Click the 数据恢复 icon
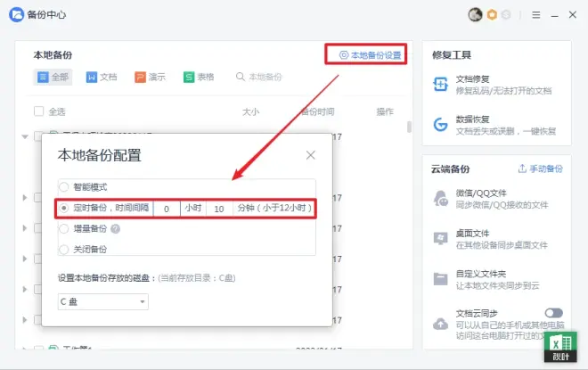The width and height of the screenshot is (588, 370). (440, 124)
